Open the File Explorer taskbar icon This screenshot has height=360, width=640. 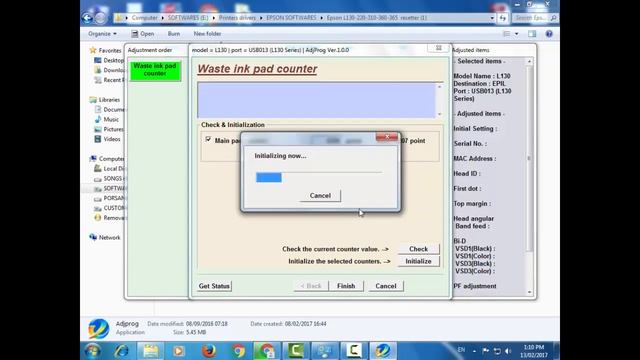pos(151,351)
